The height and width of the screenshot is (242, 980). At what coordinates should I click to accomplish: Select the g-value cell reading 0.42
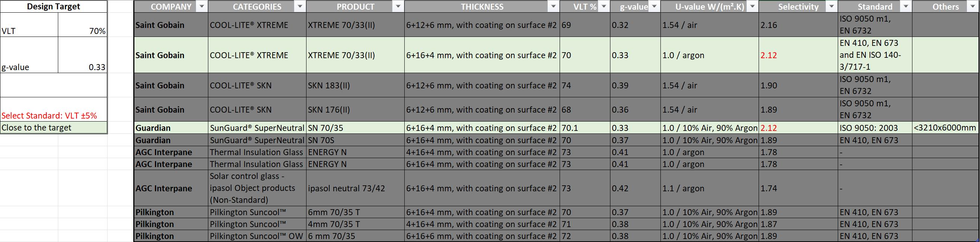(635, 188)
